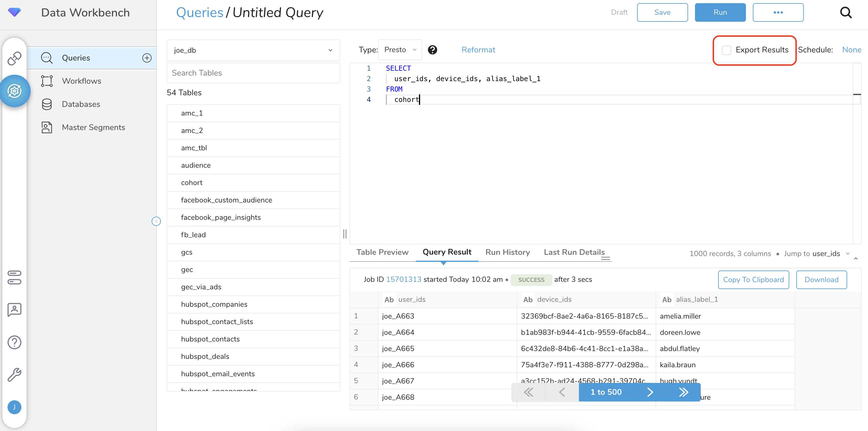Switch to the Run History tab
The height and width of the screenshot is (431, 868).
tap(507, 252)
